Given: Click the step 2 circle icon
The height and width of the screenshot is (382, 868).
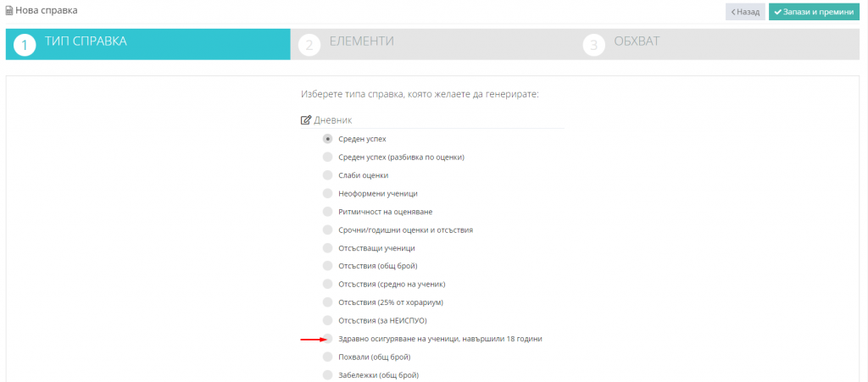Looking at the screenshot, I should pos(310,46).
